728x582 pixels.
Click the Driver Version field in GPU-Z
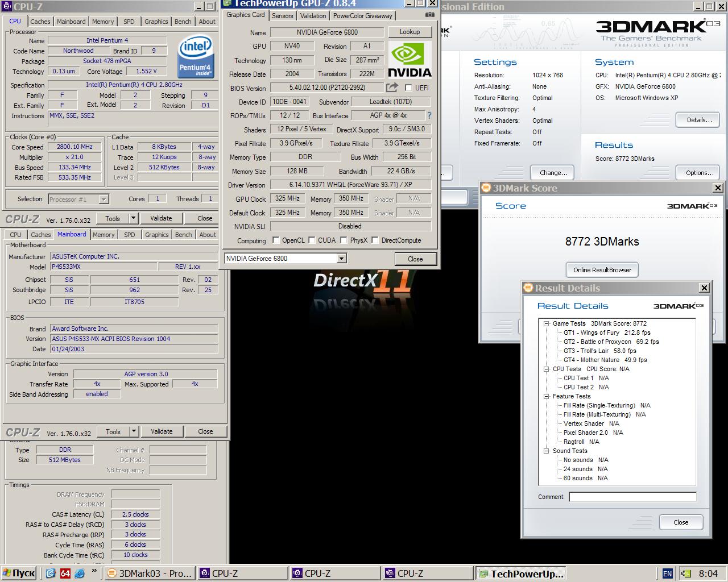[x=350, y=185]
